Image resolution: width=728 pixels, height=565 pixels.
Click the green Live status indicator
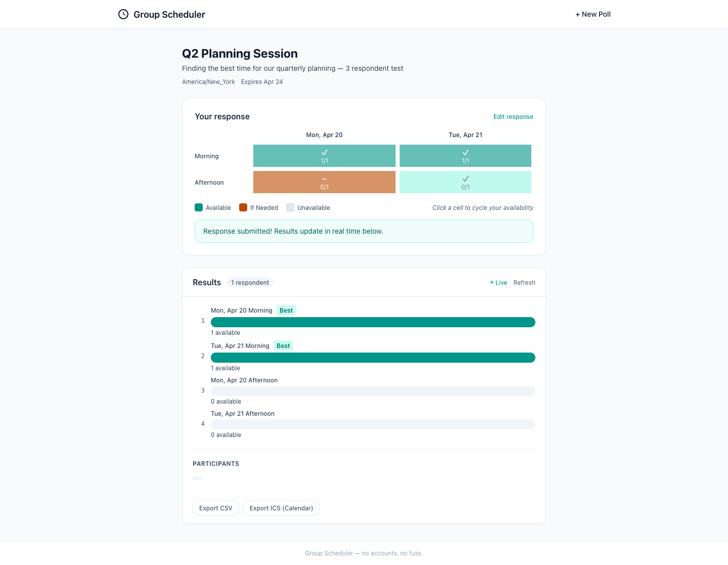[x=498, y=283]
